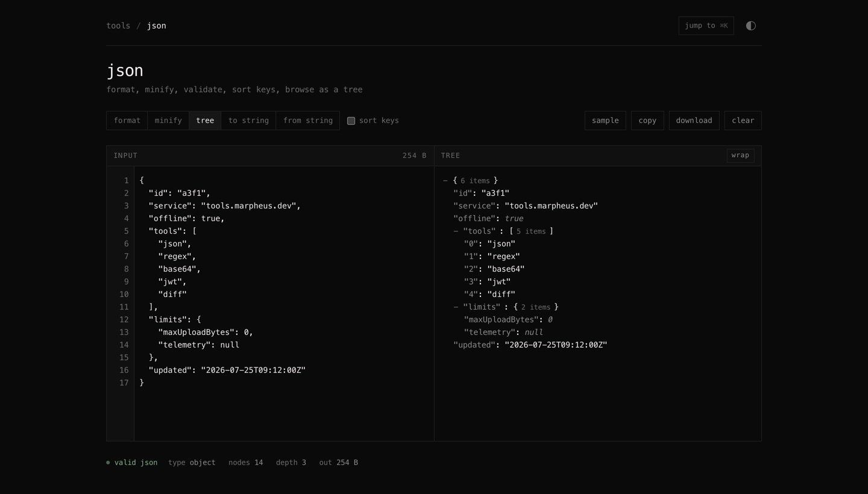
Task: Select the "telemetry": null tree row
Action: pyautogui.click(x=503, y=333)
